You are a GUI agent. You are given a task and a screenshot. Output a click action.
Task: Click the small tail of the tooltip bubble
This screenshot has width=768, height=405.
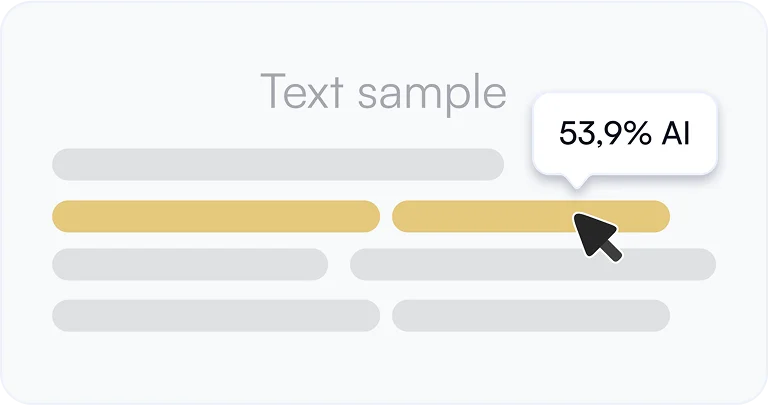pyautogui.click(x=574, y=181)
